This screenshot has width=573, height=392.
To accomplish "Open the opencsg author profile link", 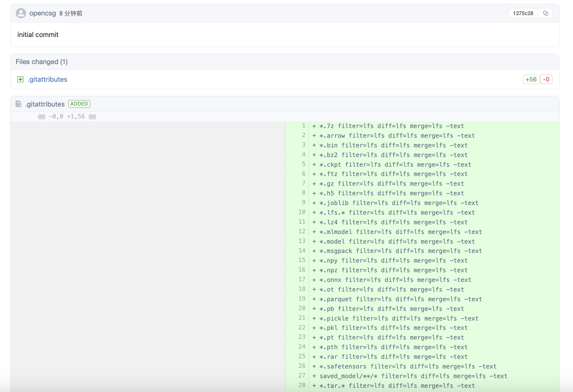I will pos(42,13).
